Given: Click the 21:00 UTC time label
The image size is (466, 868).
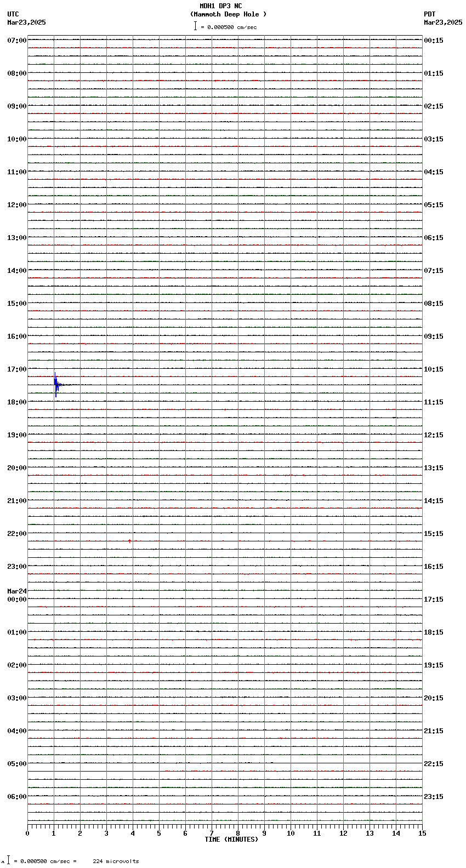Looking at the screenshot, I should point(17,501).
